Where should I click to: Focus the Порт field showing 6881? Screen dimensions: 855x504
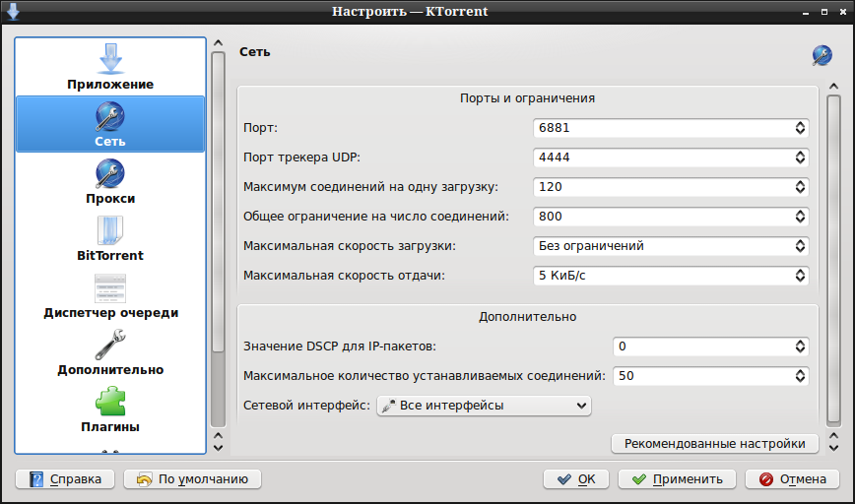[671, 128]
